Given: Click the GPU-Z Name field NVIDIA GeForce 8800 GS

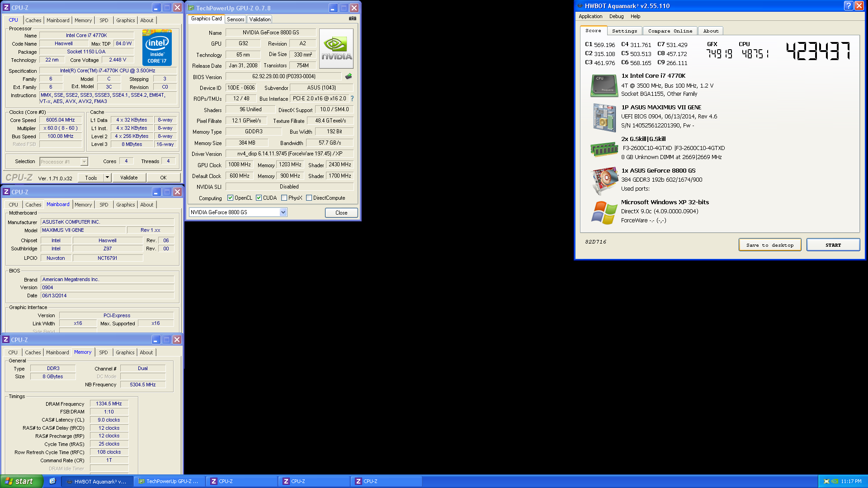Looking at the screenshot, I should (x=270, y=33).
